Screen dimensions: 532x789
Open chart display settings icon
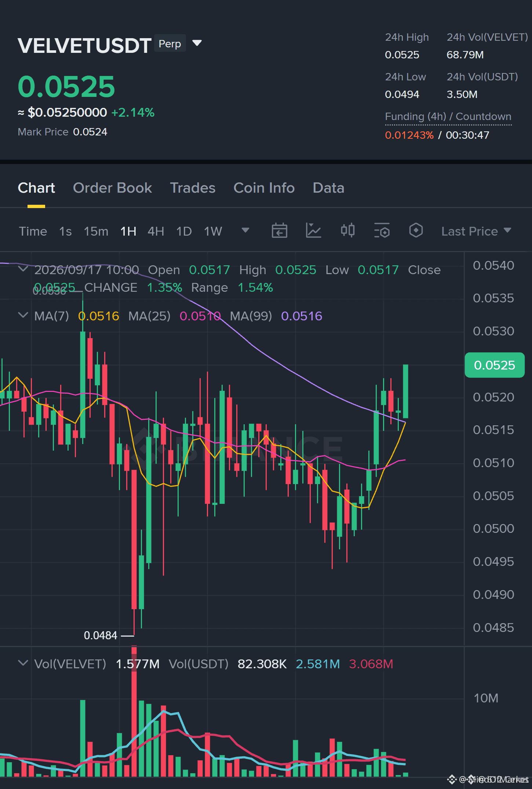pos(382,231)
